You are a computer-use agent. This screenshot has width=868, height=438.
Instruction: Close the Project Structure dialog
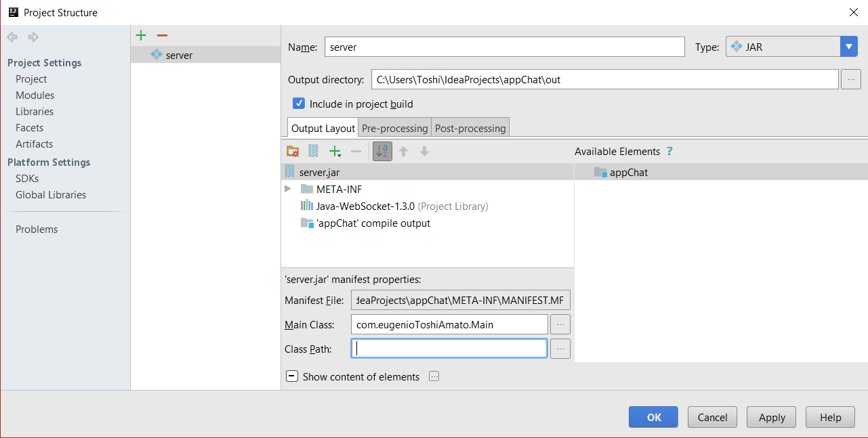point(853,12)
